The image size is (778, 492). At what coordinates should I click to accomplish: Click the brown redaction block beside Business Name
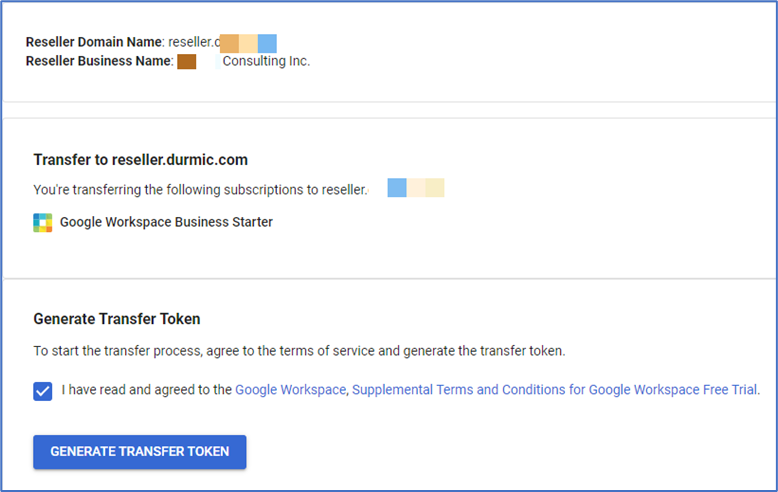click(x=187, y=62)
